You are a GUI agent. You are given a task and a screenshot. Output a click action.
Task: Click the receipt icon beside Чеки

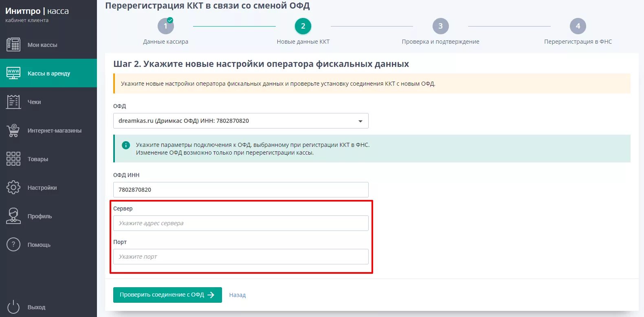coord(13,102)
